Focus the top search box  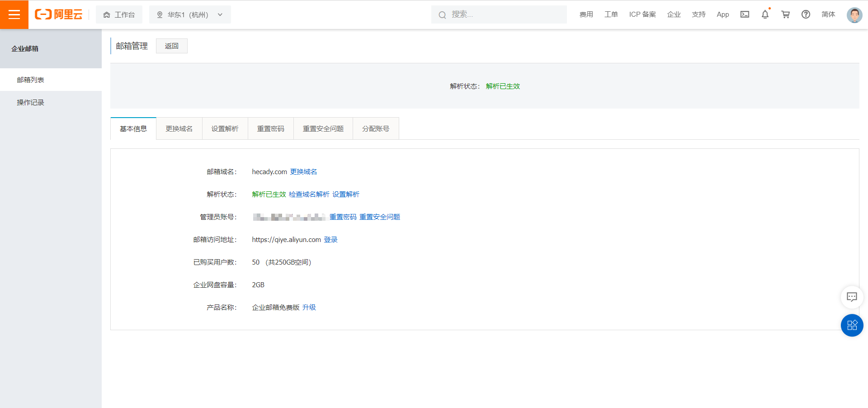502,14
